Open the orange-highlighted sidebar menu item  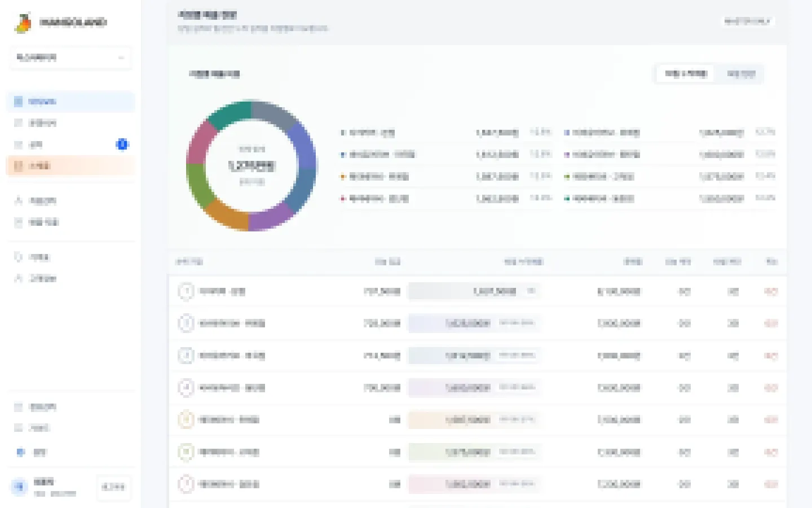pyautogui.click(x=70, y=166)
